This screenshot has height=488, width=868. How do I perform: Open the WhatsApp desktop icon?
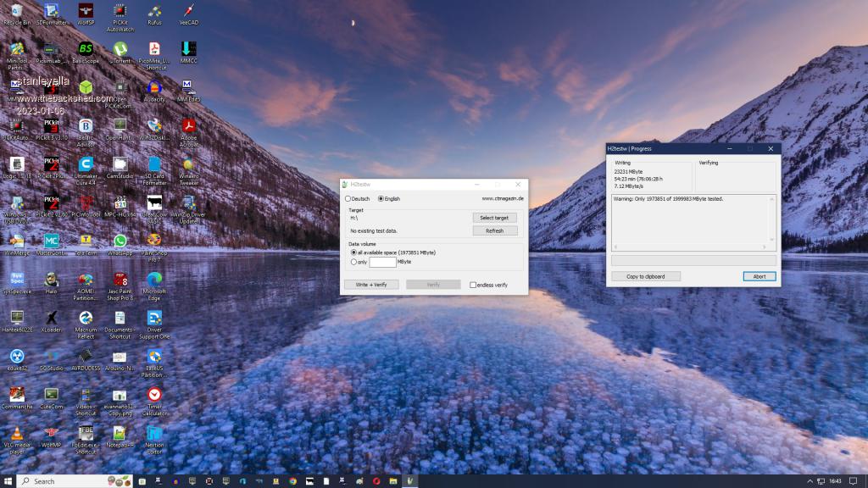120,241
